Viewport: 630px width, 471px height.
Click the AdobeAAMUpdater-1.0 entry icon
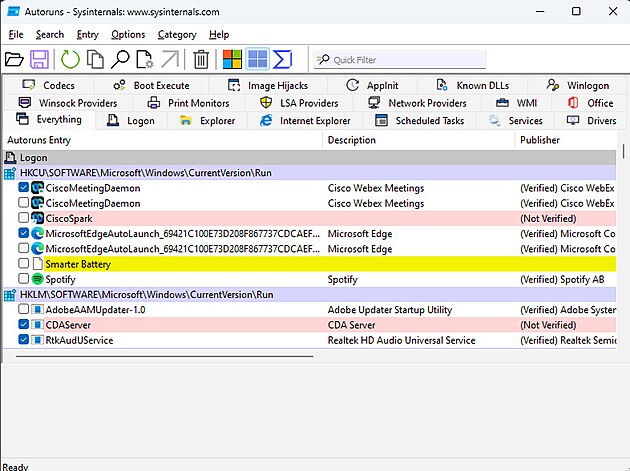(37, 309)
